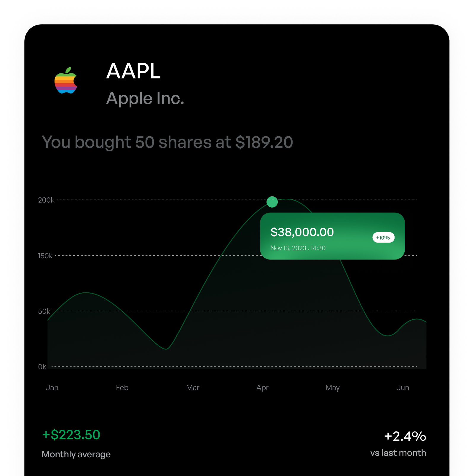Open the $38,000.00 tooltip card

pos(332,236)
